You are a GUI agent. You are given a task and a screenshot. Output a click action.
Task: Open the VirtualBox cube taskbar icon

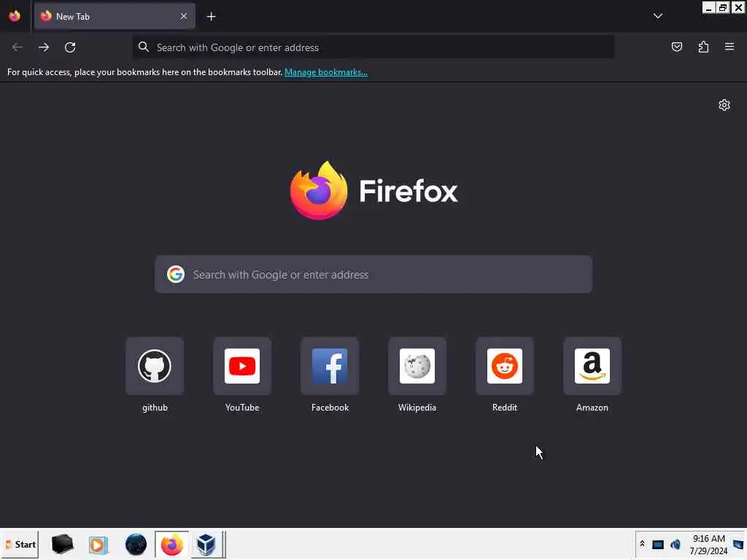coord(206,544)
